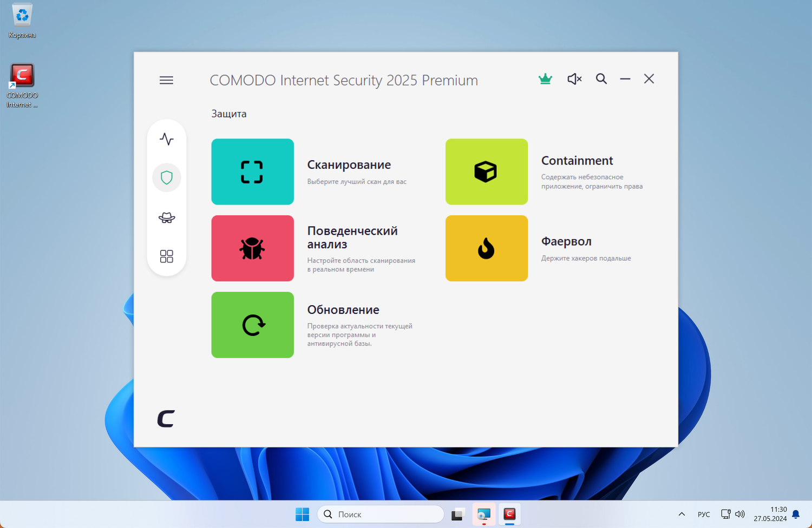The width and height of the screenshot is (812, 528).
Task: Open the Обновление title link
Action: tap(343, 310)
